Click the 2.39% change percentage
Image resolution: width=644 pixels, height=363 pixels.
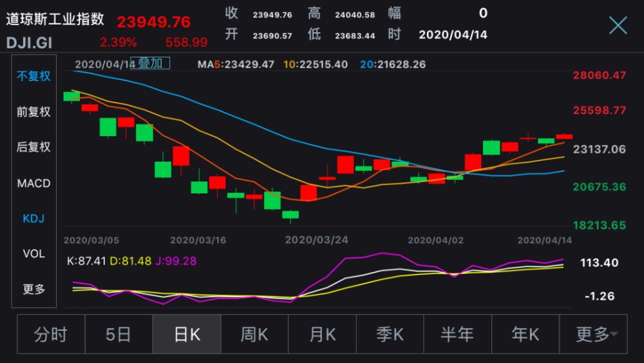tap(118, 43)
